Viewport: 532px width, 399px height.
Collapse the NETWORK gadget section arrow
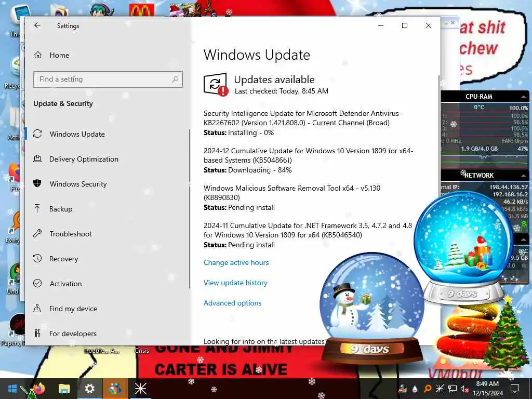pyautogui.click(x=524, y=176)
